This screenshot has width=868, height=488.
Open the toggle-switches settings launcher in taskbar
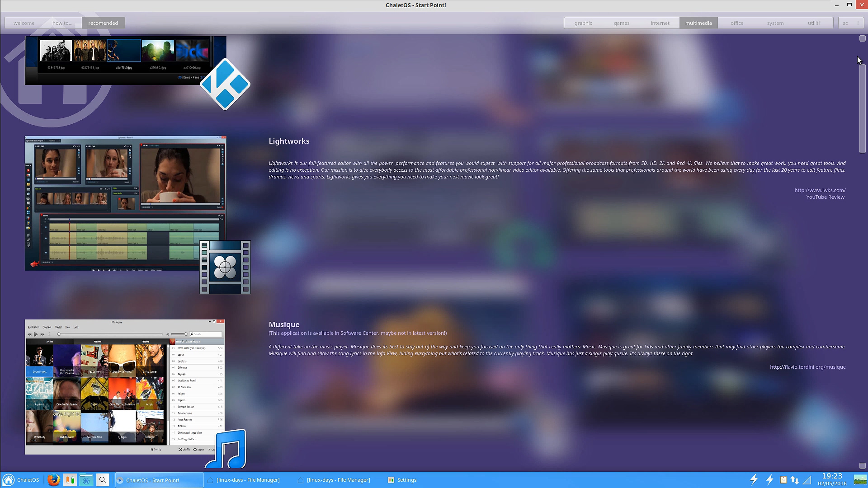pyautogui.click(x=70, y=480)
